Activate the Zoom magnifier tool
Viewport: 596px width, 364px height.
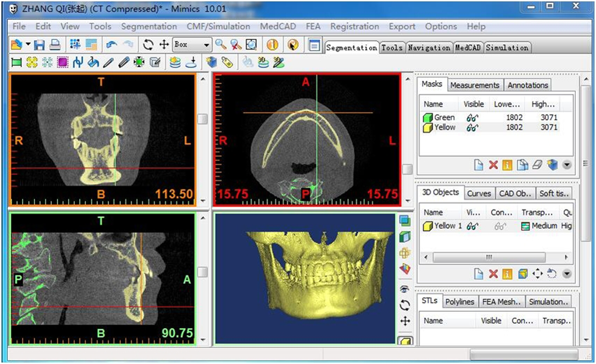click(221, 45)
